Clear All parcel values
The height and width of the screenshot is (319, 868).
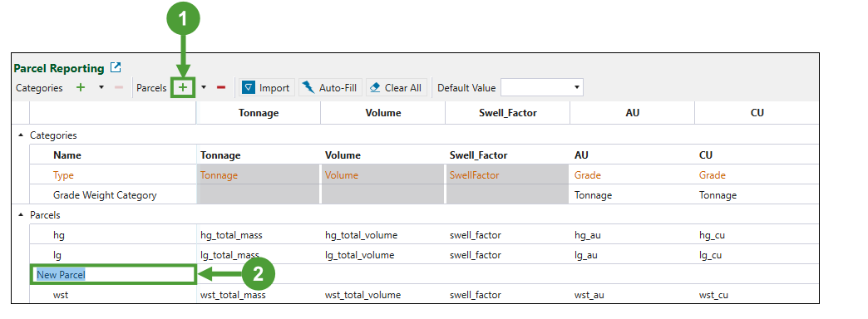pyautogui.click(x=396, y=87)
